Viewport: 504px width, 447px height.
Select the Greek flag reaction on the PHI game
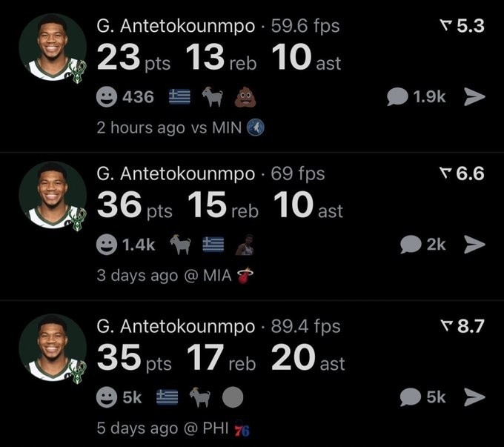coord(168,397)
